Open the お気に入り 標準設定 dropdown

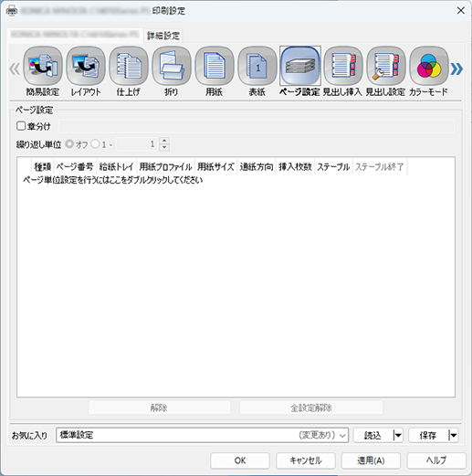pos(202,435)
